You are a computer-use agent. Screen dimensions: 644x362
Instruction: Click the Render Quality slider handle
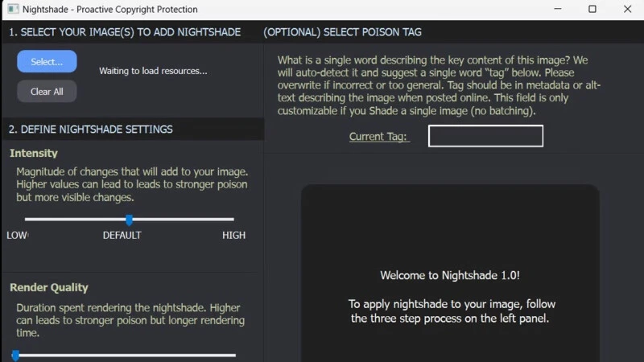coord(15,355)
